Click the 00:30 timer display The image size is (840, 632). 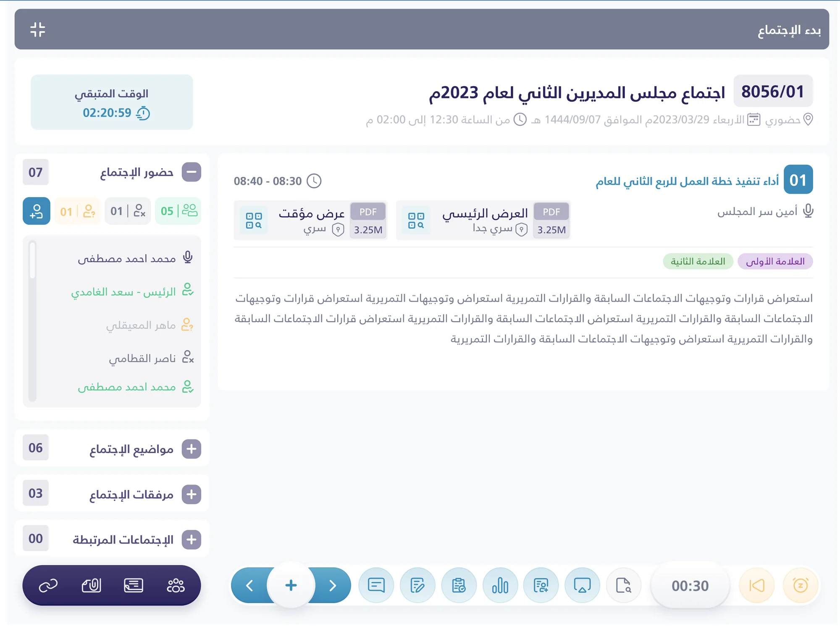(690, 586)
